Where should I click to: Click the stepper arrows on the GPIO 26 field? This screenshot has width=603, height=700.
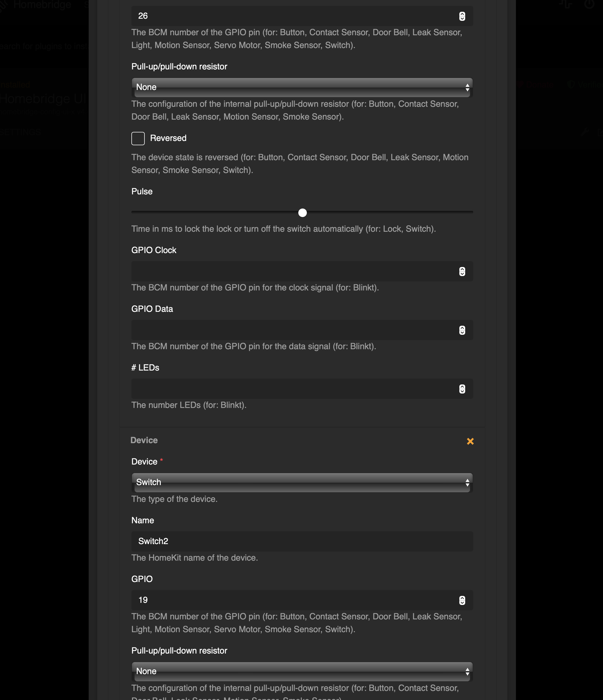pos(462,16)
